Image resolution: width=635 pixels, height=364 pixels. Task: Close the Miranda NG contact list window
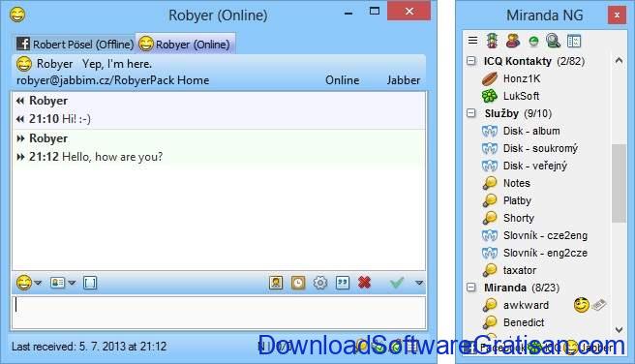point(617,15)
